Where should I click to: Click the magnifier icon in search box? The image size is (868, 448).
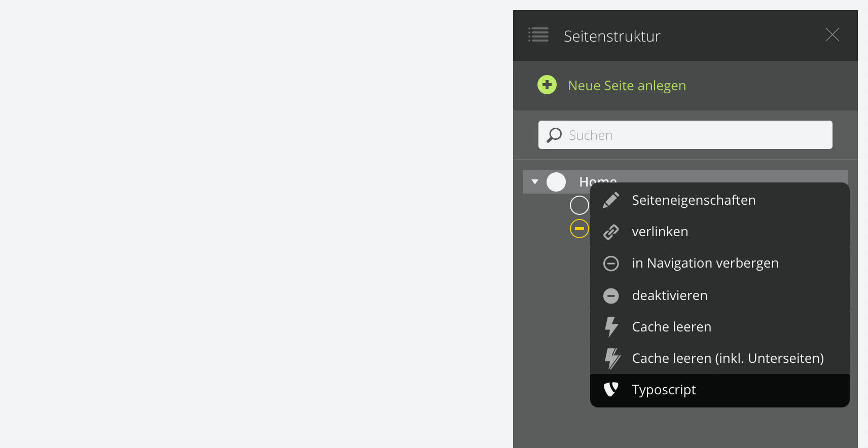554,135
